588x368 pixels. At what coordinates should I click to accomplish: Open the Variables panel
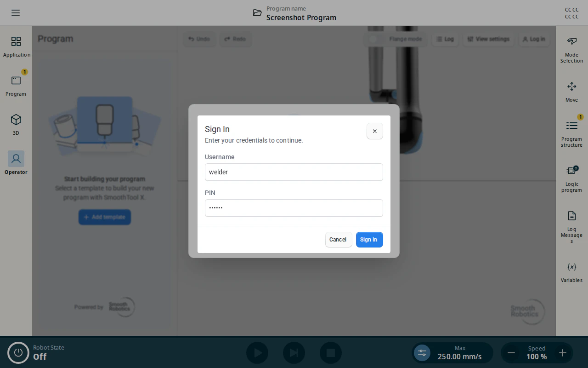click(x=571, y=272)
